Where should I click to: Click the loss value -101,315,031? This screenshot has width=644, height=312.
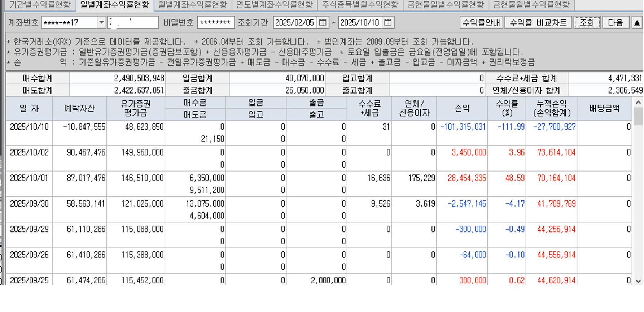pos(463,127)
